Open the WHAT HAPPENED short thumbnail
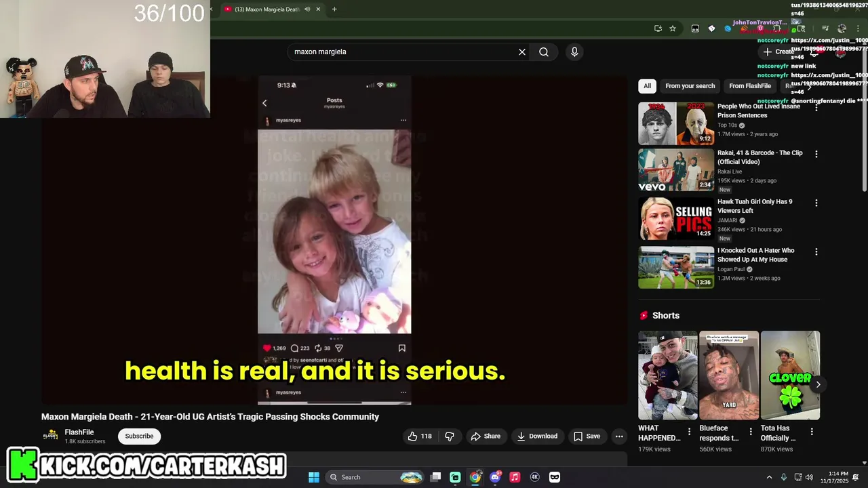868x488 pixels. pyautogui.click(x=668, y=375)
